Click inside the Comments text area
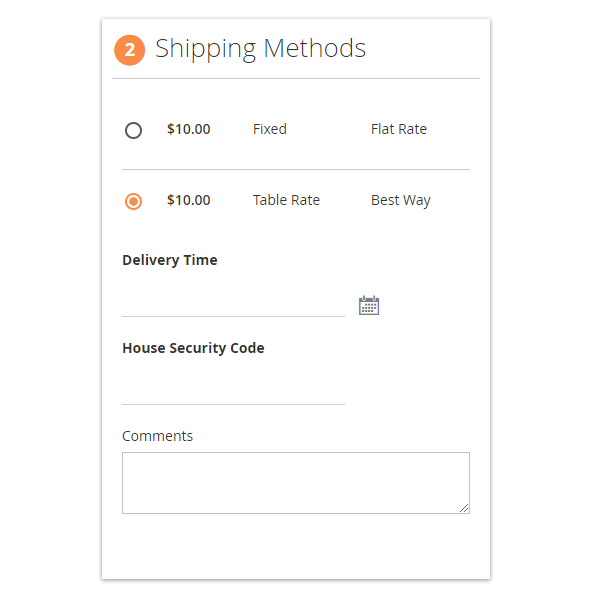The image size is (600, 600). tap(295, 482)
